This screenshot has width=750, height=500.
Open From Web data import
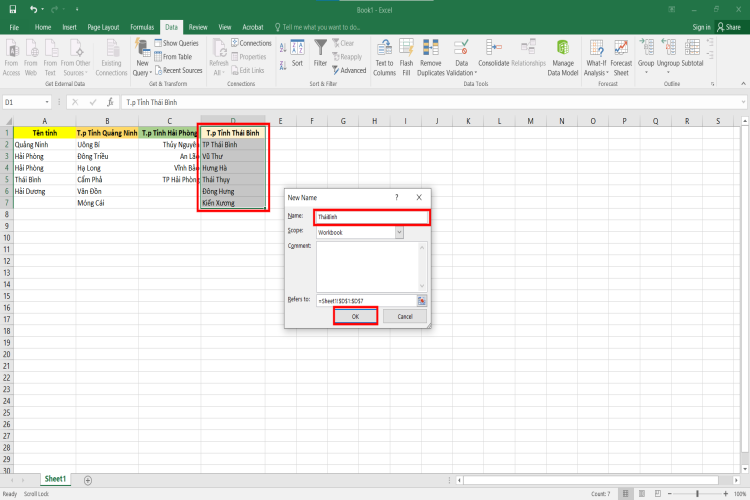(x=31, y=58)
